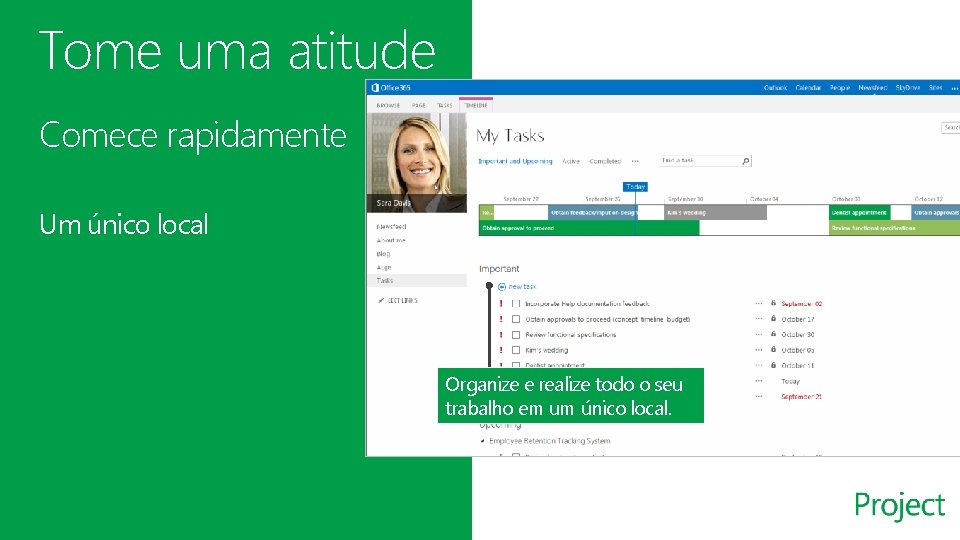Open the ellipsis menu on the September 21 row
Image resolution: width=960 pixels, height=540 pixels.
[759, 397]
